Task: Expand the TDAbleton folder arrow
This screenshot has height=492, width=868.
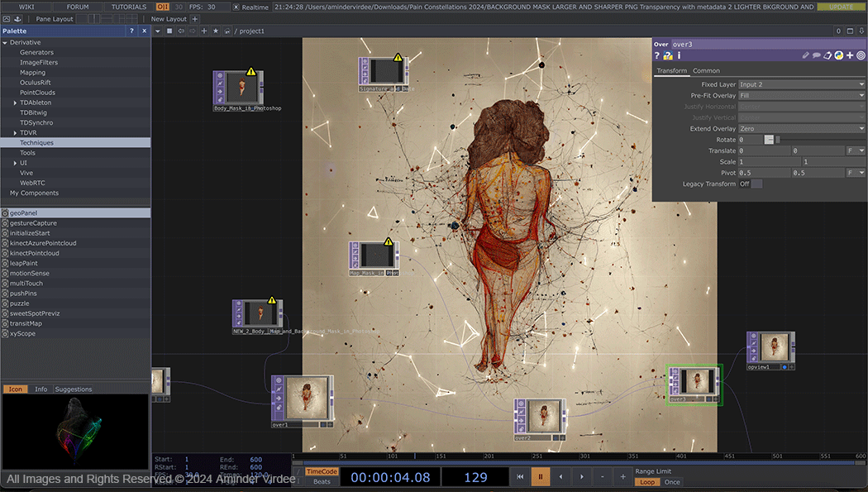Action: tap(15, 103)
